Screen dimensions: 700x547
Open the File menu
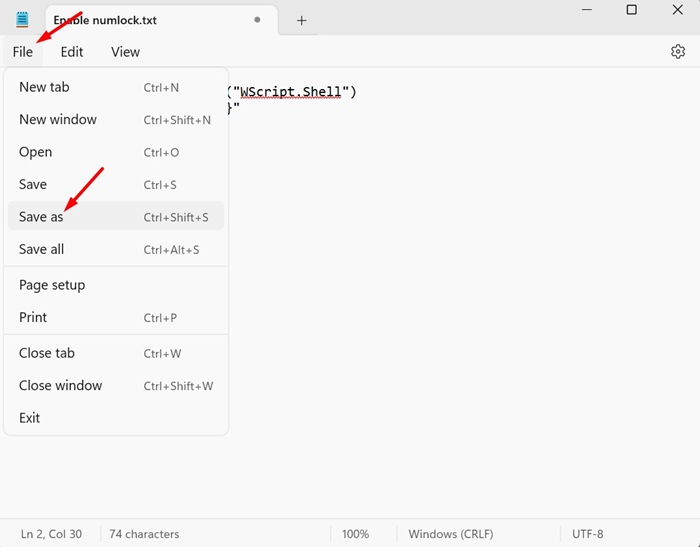[23, 52]
